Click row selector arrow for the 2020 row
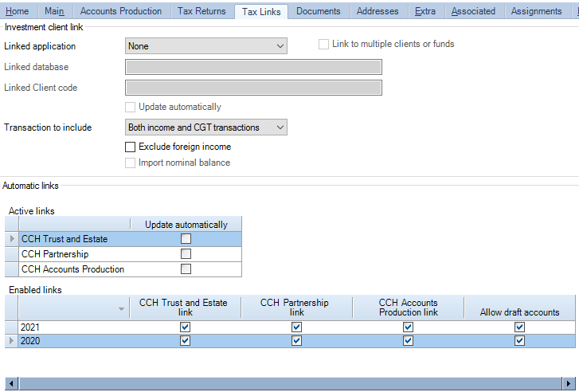This screenshot has height=392, width=579. 12,341
